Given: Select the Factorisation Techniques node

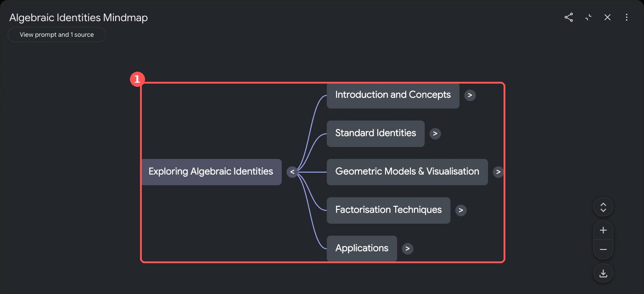Looking at the screenshot, I should (388, 210).
